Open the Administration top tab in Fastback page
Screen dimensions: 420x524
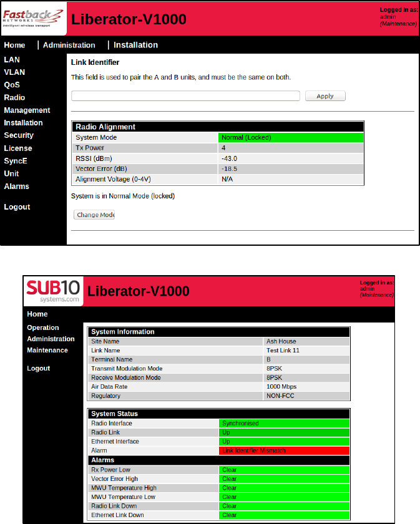(69, 45)
